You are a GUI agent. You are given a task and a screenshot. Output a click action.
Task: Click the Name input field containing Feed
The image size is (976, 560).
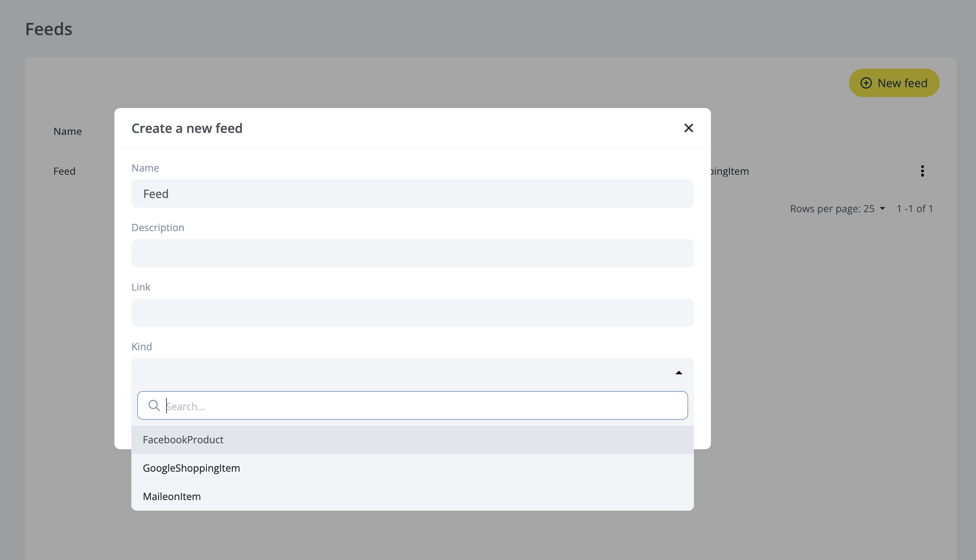click(x=412, y=194)
